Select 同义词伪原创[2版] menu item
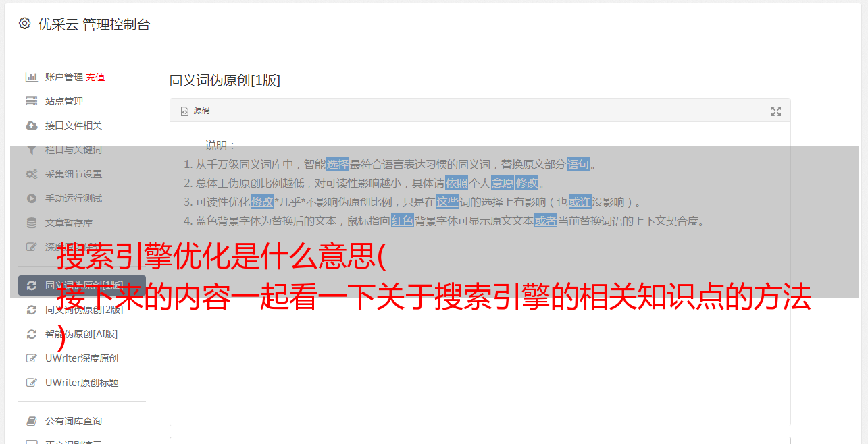 point(84,310)
